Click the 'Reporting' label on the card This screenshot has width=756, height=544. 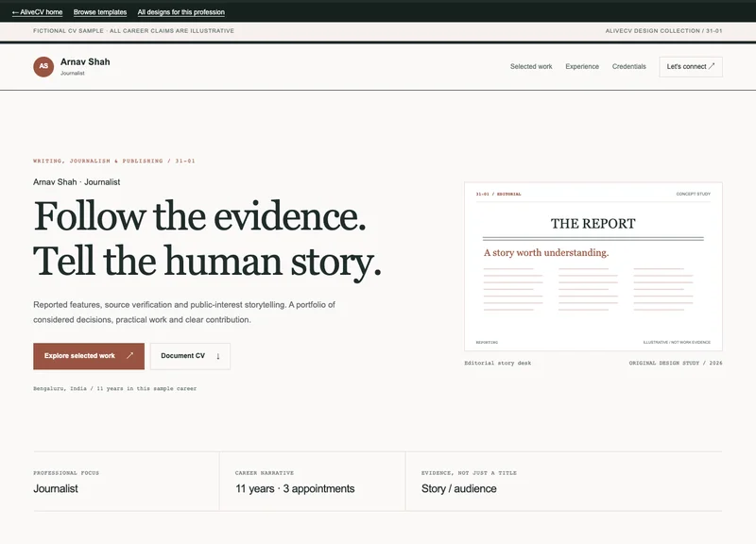pos(487,342)
